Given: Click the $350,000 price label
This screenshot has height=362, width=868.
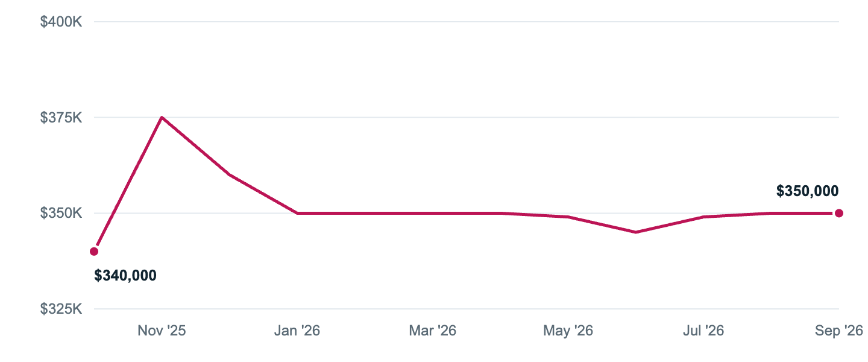Looking at the screenshot, I should (x=807, y=191).
